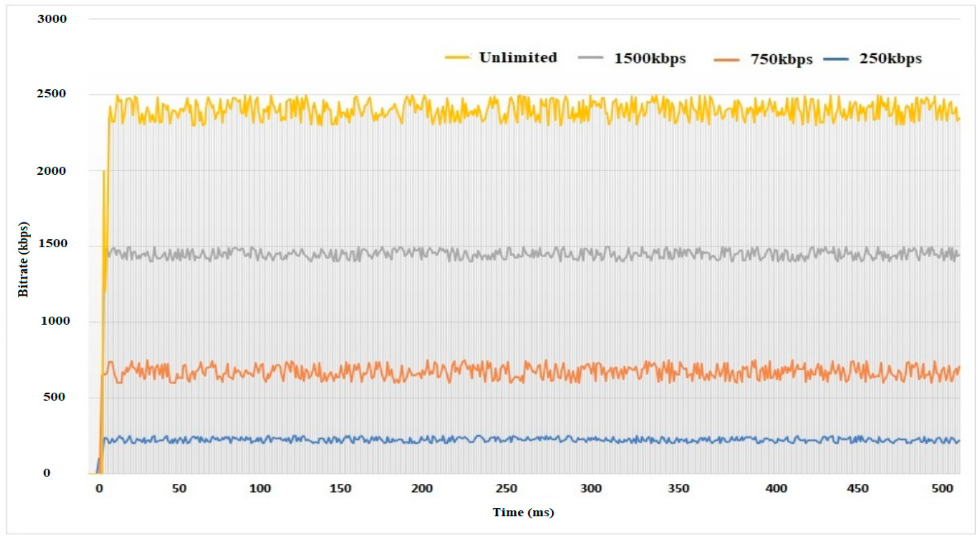
Task: Click the yellow Unlimited legend line swatch
Action: (457, 57)
